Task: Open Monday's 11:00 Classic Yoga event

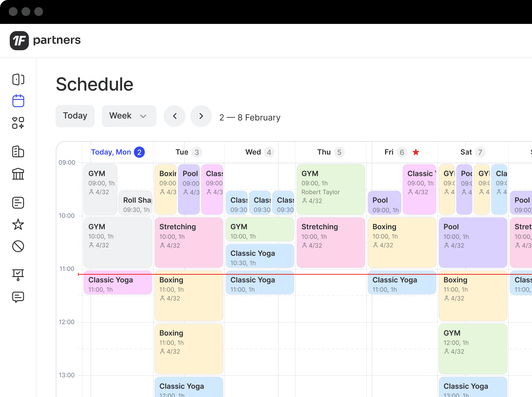Action: (117, 284)
